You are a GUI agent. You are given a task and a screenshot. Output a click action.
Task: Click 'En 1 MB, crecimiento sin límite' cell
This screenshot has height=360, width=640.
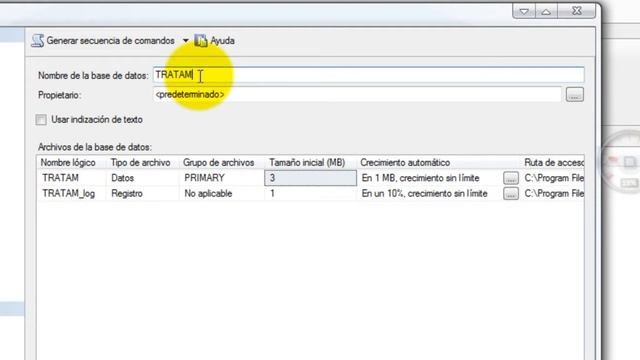coord(429,178)
